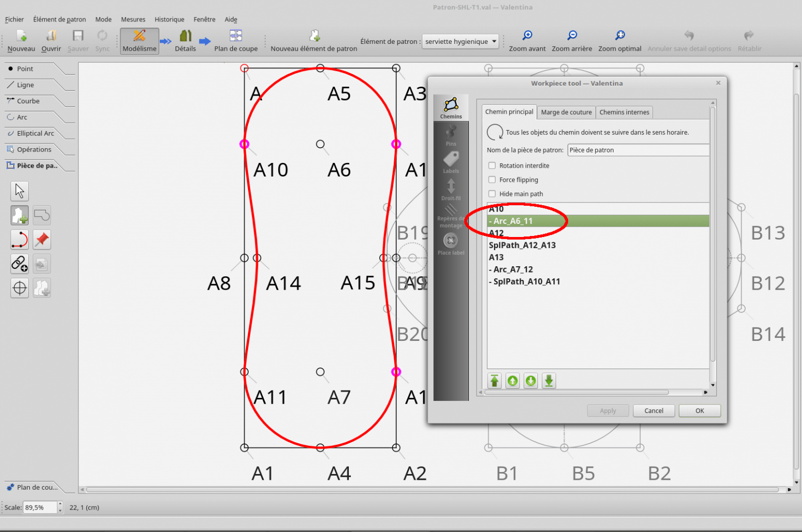Move selected item to top of list
This screenshot has height=532, width=802.
494,381
